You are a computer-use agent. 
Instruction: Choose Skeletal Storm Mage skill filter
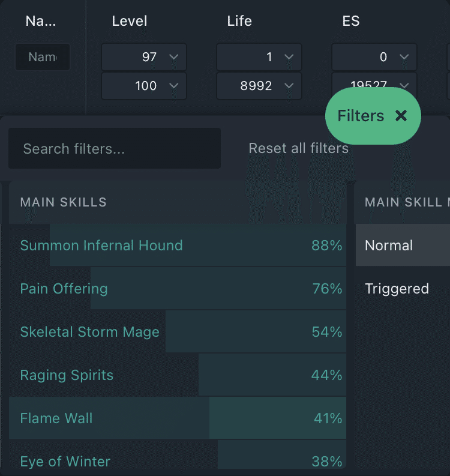coord(90,332)
